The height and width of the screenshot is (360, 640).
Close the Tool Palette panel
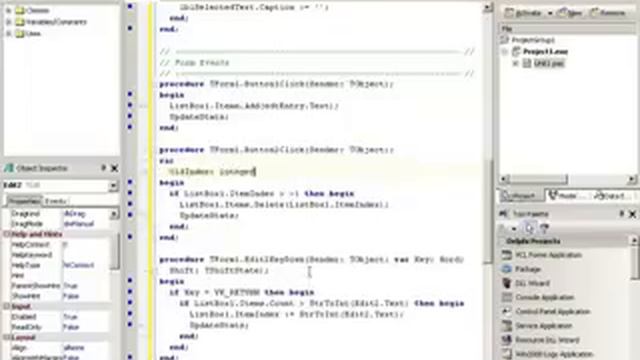632,214
